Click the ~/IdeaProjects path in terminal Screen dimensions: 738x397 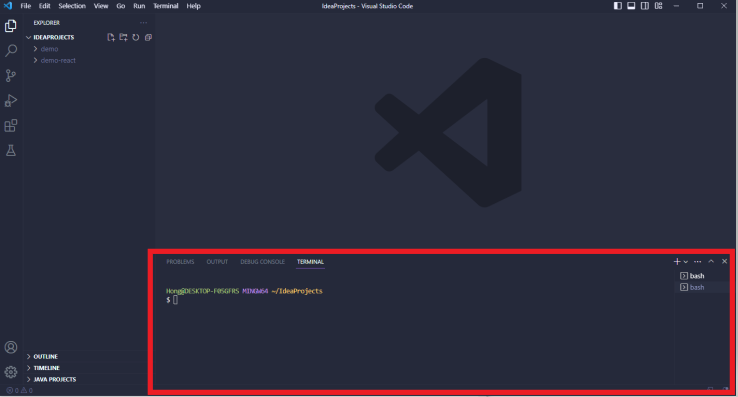(x=297, y=291)
